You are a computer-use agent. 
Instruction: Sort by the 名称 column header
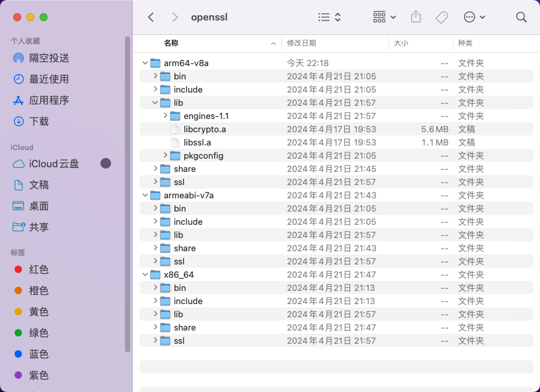coord(171,43)
